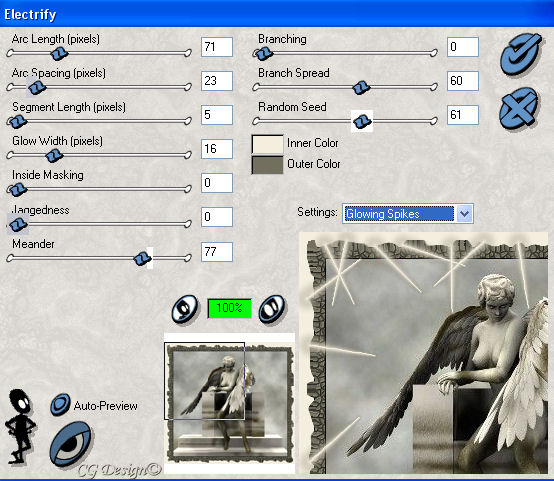
Task: Click the Branch Spread slider handle
Action: pos(361,87)
